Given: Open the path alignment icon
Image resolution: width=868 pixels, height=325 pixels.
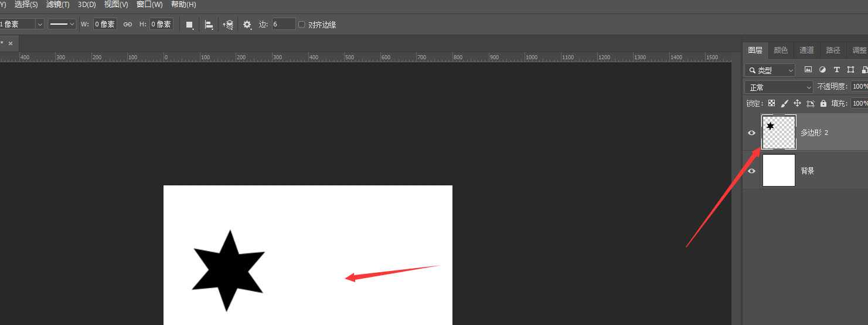Looking at the screenshot, I should click(x=209, y=25).
